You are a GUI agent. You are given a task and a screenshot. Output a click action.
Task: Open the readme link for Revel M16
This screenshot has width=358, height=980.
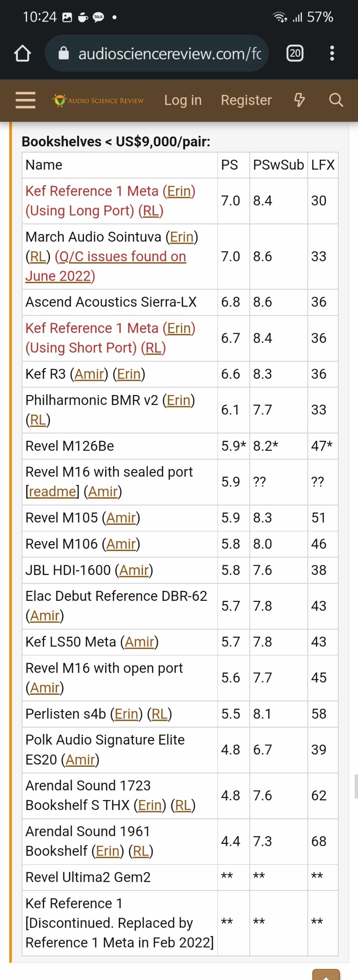point(52,491)
